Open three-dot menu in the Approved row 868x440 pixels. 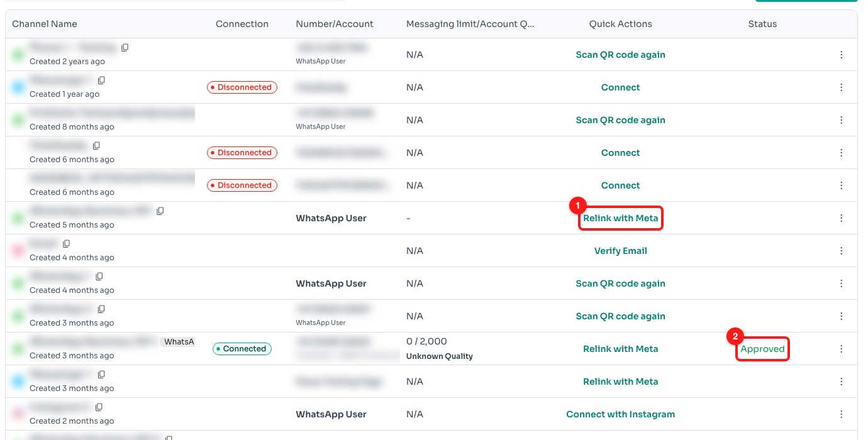coord(842,349)
